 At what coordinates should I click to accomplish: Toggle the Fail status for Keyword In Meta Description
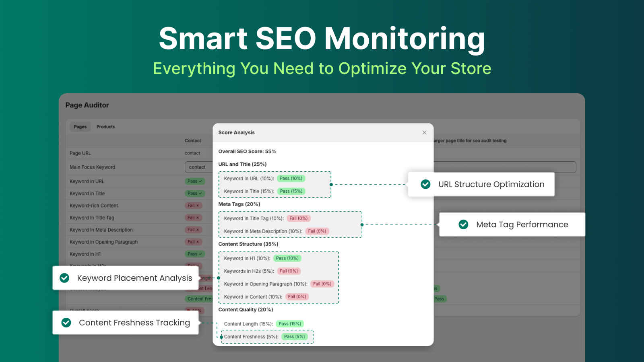194,230
